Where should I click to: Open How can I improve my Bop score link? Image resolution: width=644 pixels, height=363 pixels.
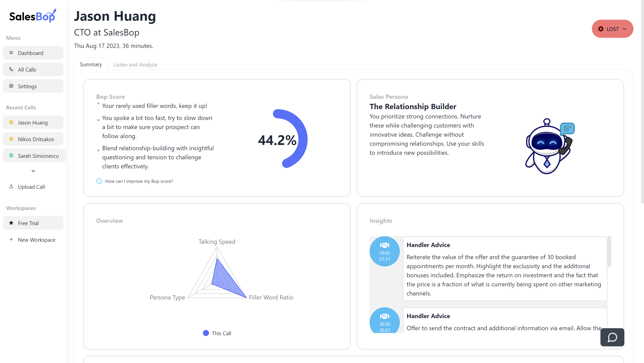pyautogui.click(x=139, y=181)
